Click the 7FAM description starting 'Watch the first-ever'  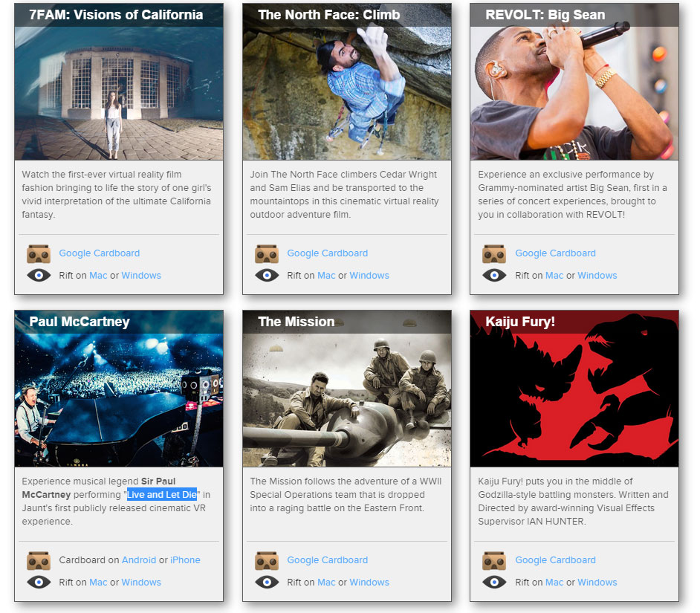117,194
